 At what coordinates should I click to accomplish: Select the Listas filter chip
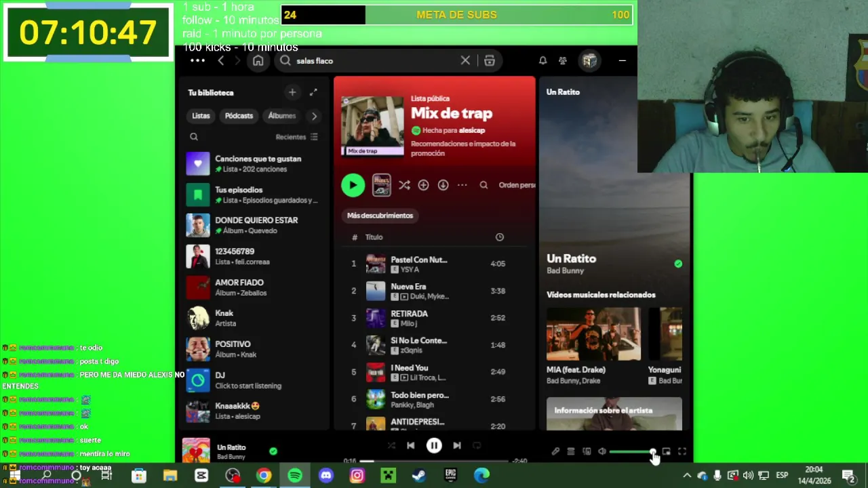(201, 116)
